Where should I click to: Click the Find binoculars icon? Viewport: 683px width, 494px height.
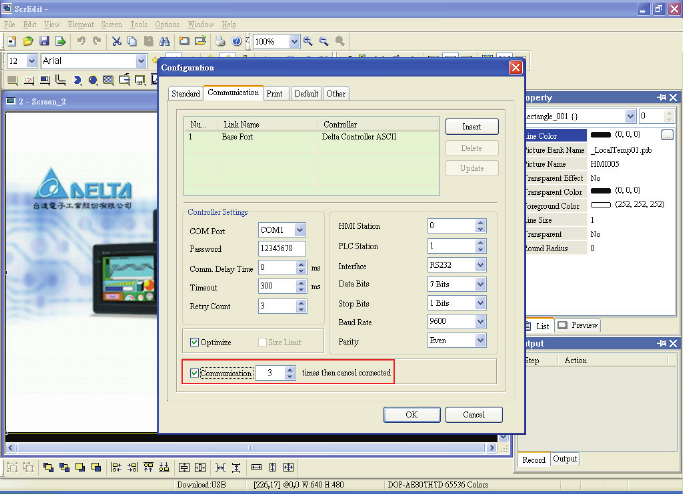pyautogui.click(x=165, y=42)
